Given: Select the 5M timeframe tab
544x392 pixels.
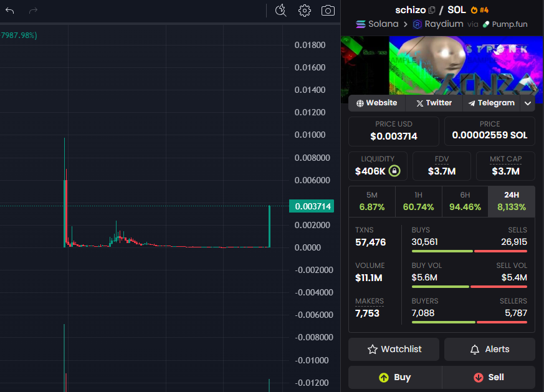Looking at the screenshot, I should tap(372, 201).
